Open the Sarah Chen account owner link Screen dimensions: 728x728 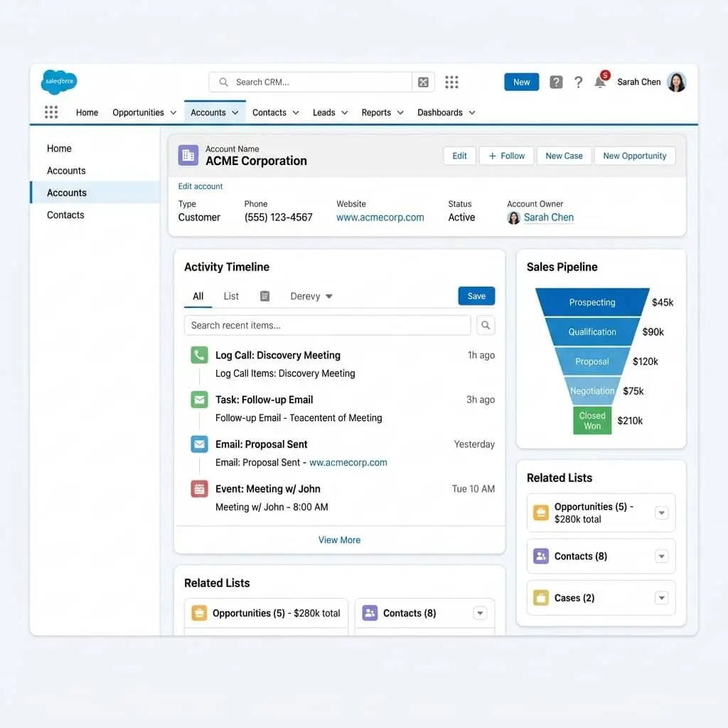point(548,218)
